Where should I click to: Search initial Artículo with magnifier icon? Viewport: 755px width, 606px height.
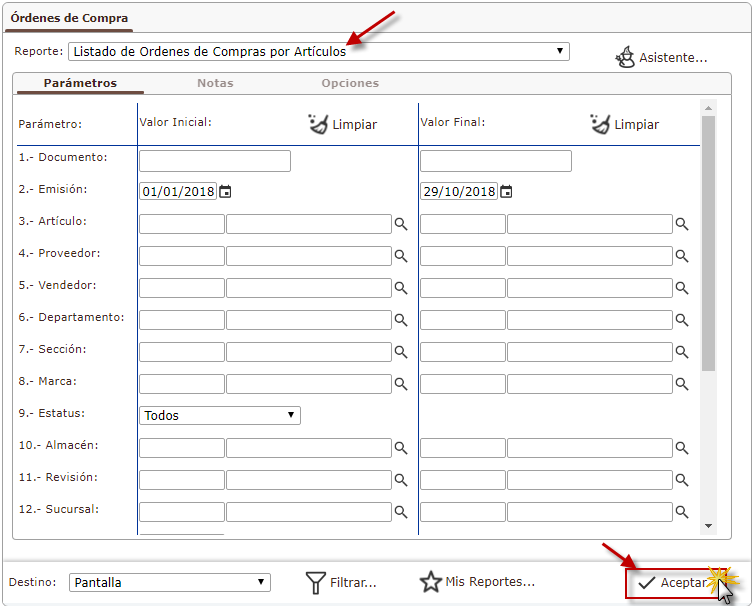401,224
